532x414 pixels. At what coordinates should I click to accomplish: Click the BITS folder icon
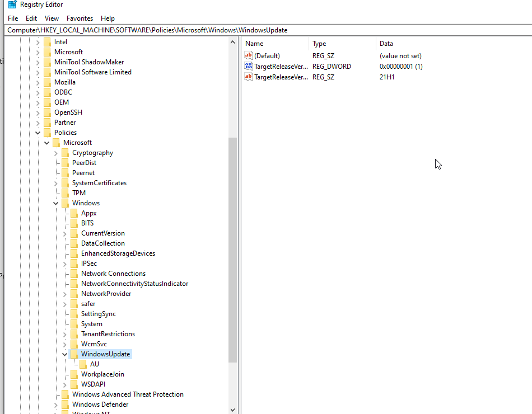tap(74, 223)
